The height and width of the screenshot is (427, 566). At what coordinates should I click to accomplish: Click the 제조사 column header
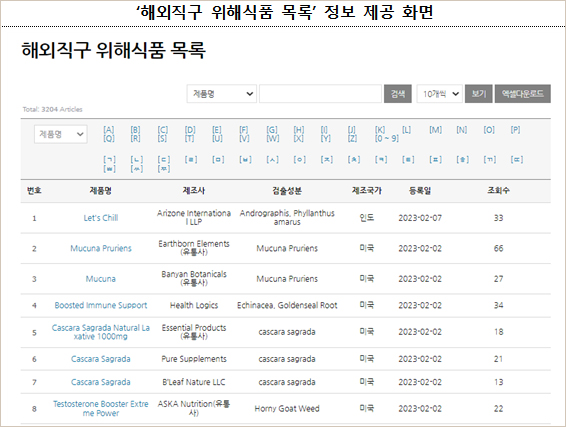pos(194,191)
